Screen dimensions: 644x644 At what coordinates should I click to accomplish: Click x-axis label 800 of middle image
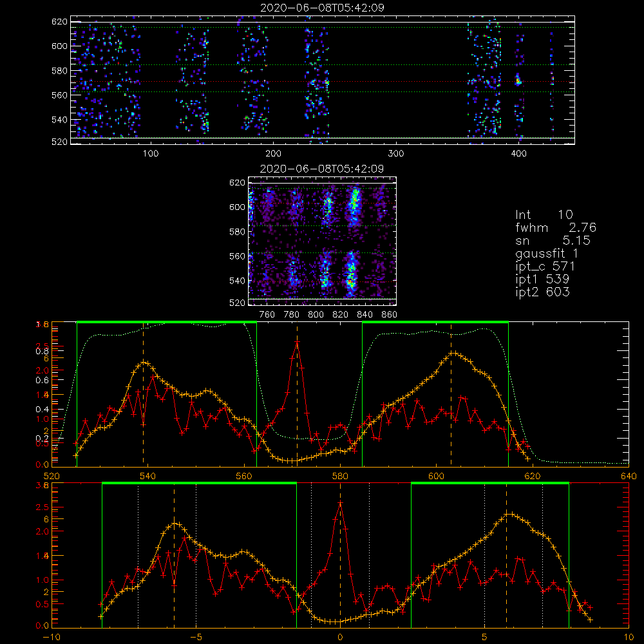pyautogui.click(x=316, y=315)
